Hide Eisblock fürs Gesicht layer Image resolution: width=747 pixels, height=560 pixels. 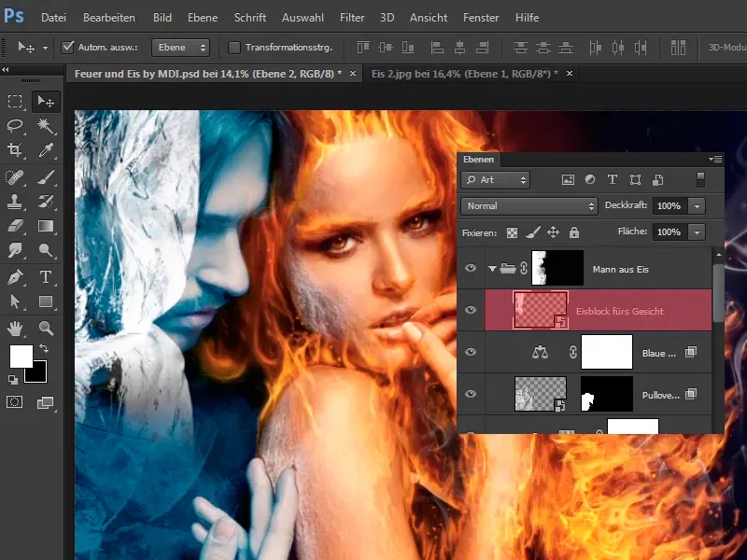pyautogui.click(x=471, y=310)
